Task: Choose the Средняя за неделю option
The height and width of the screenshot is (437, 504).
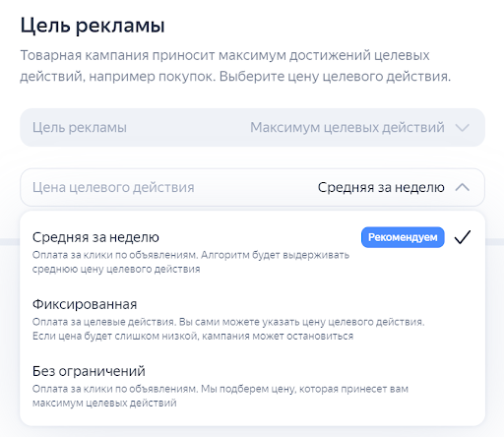Action: (x=252, y=252)
